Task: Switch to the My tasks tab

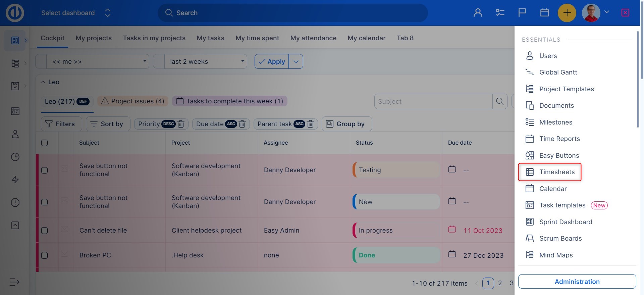Action: (x=210, y=38)
